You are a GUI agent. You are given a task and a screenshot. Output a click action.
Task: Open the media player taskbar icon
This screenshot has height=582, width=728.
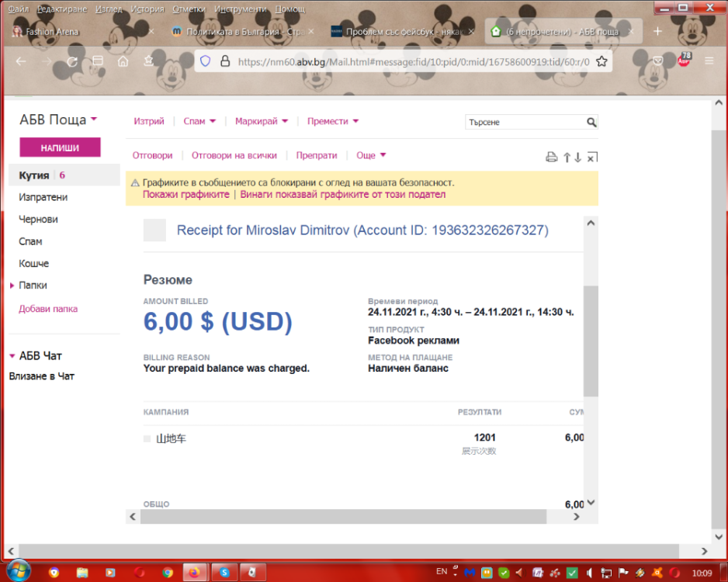(x=110, y=573)
